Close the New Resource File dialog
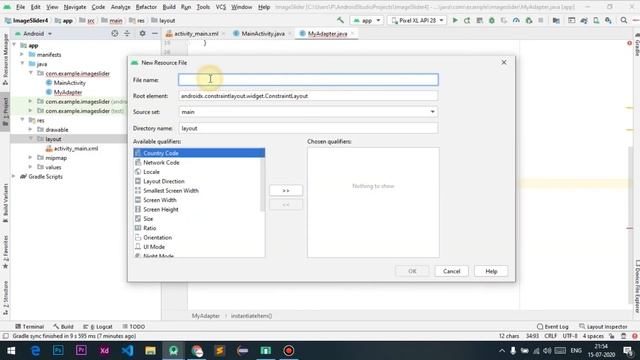This screenshot has width=640, height=360. tap(504, 62)
